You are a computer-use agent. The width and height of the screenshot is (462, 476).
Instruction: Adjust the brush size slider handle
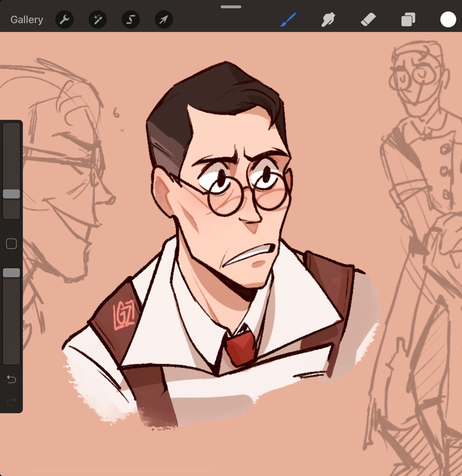pos(11,193)
